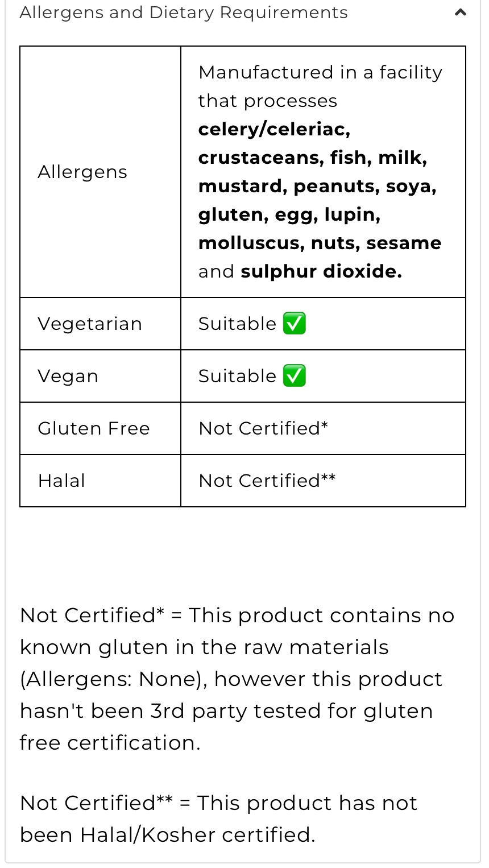489x868 pixels.
Task: Click the Suitable text for Vegetarian
Action: tap(237, 324)
